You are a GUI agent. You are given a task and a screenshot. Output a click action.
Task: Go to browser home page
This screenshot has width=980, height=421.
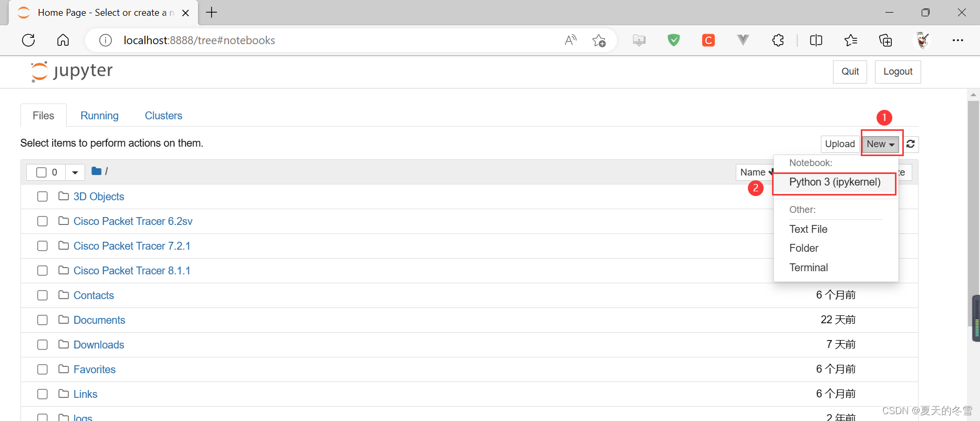63,40
